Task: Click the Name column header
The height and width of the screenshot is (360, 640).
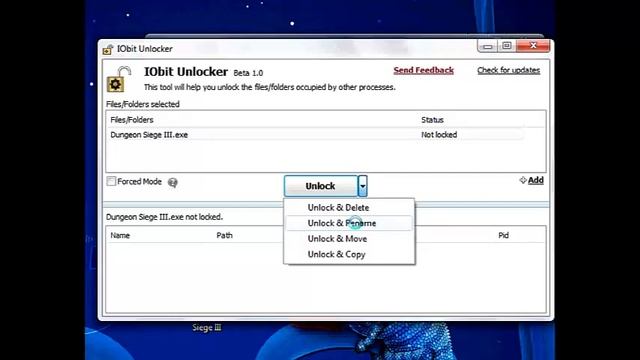Action: tap(120, 236)
